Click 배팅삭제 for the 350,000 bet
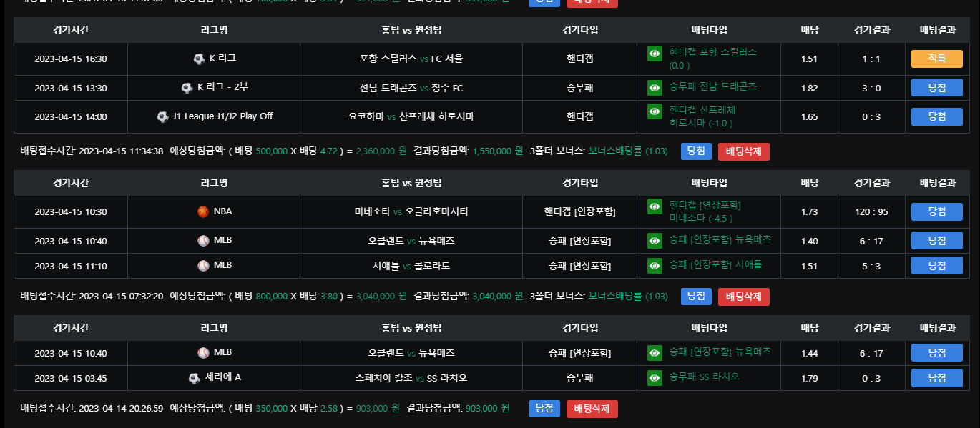The image size is (980, 428). 592,409
